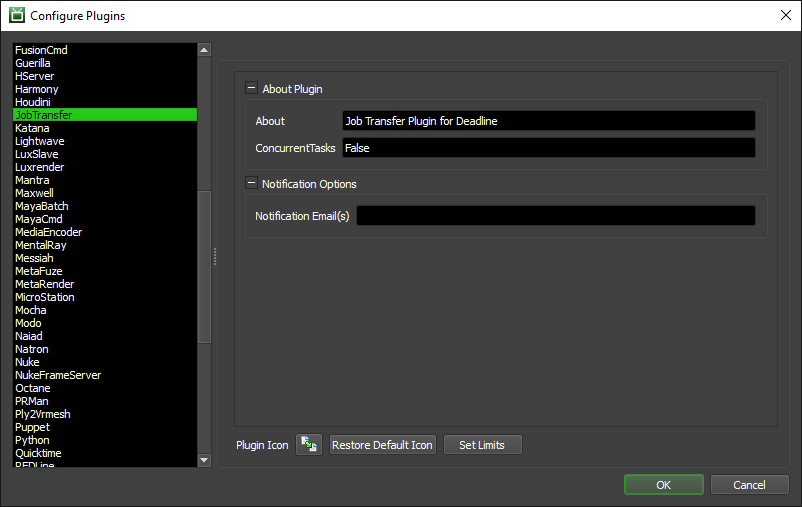Choose MayaBatch from the plugin list
The width and height of the screenshot is (802, 507).
pos(42,206)
